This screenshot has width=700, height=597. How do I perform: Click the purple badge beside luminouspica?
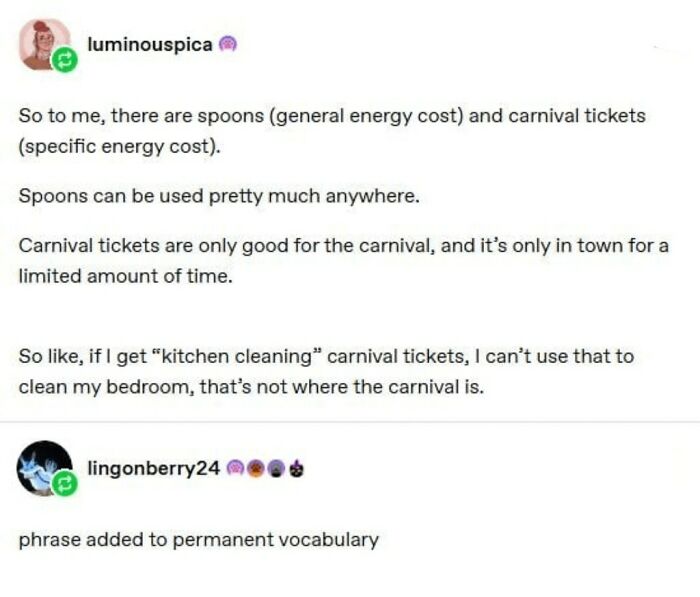[x=227, y=45]
